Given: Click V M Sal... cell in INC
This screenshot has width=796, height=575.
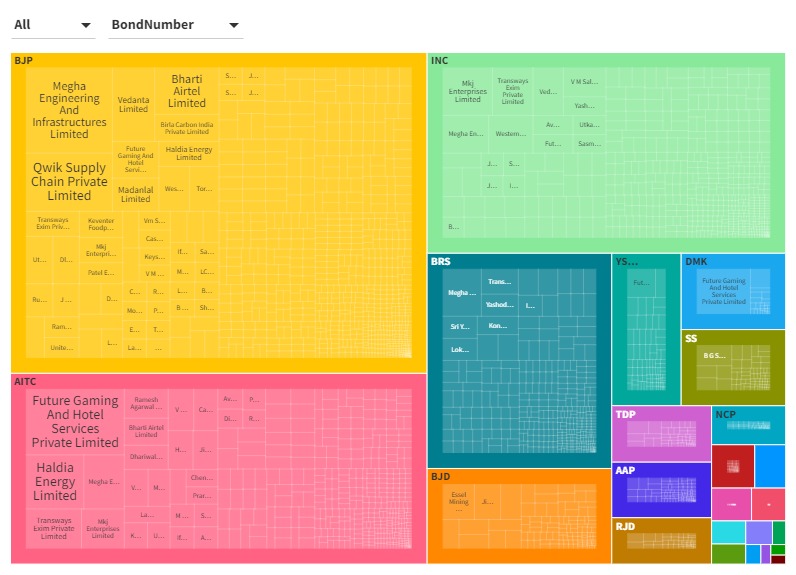Looking at the screenshot, I should (x=584, y=82).
